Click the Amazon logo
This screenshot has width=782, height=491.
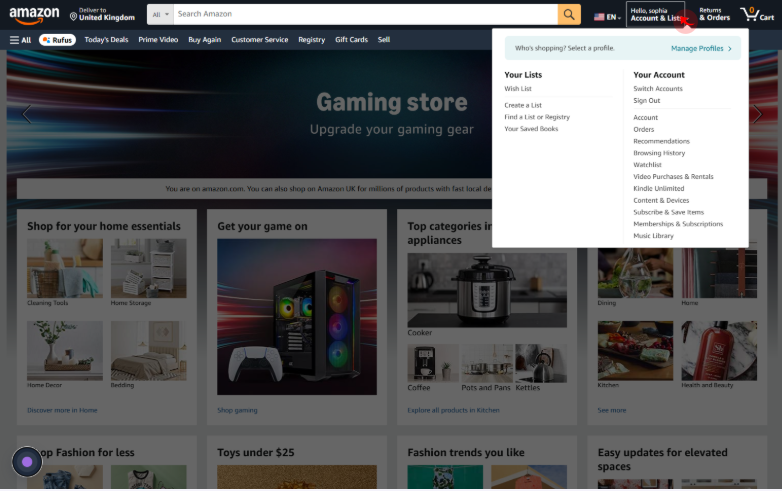click(34, 14)
